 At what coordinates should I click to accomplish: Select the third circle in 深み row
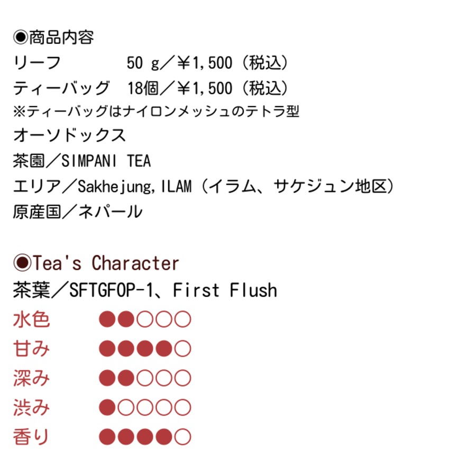(x=144, y=379)
